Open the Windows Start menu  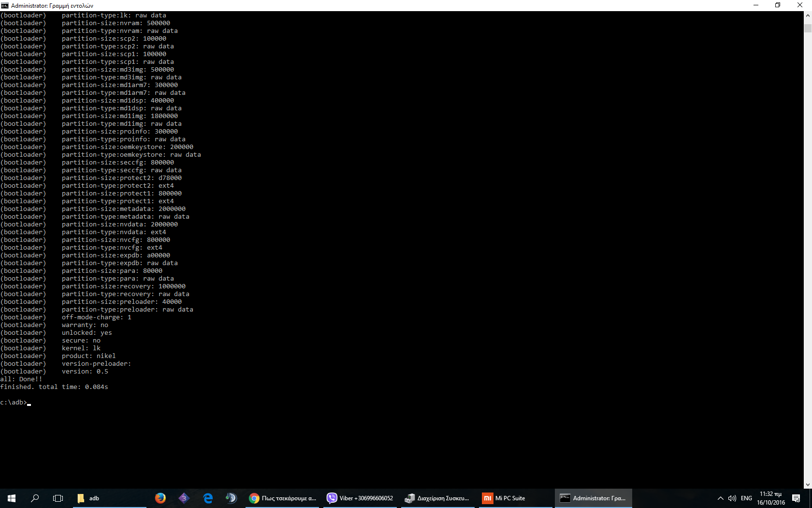coord(12,498)
